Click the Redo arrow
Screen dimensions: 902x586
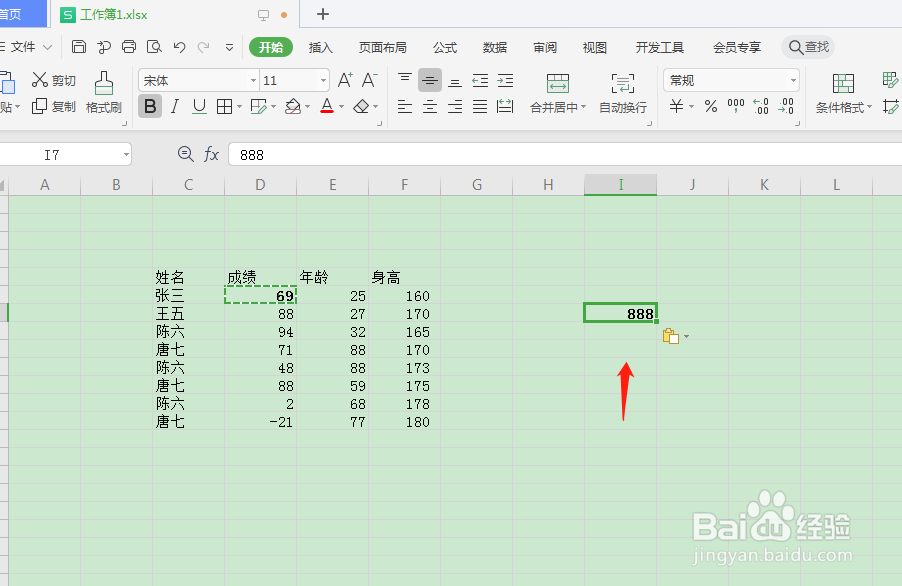click(204, 47)
